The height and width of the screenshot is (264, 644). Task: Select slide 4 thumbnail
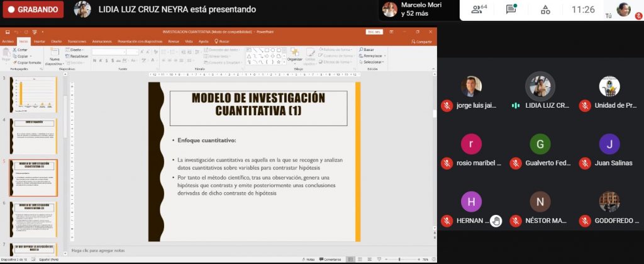(x=33, y=136)
